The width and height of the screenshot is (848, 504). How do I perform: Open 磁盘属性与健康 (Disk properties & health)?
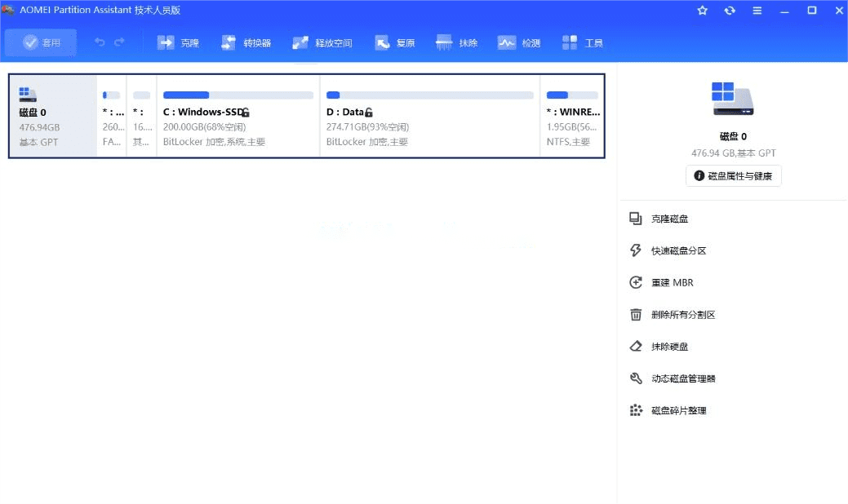pyautogui.click(x=734, y=175)
